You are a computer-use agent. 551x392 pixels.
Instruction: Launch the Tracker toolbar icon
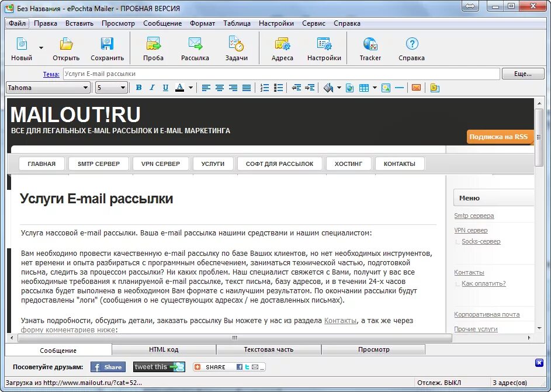click(x=370, y=44)
